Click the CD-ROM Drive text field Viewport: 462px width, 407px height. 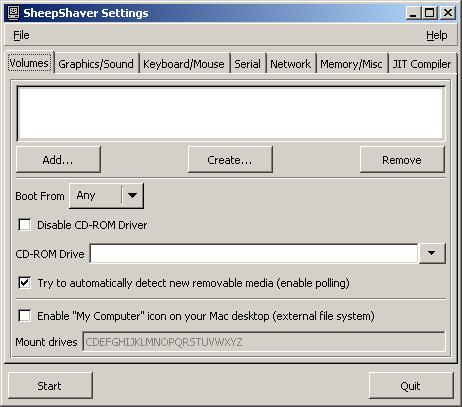(254, 254)
